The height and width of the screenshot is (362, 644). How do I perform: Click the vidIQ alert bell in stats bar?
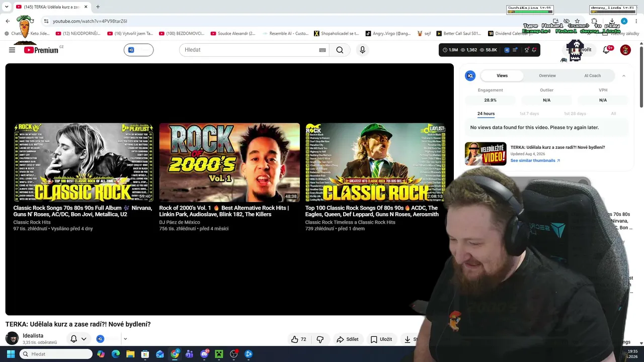pos(534,50)
